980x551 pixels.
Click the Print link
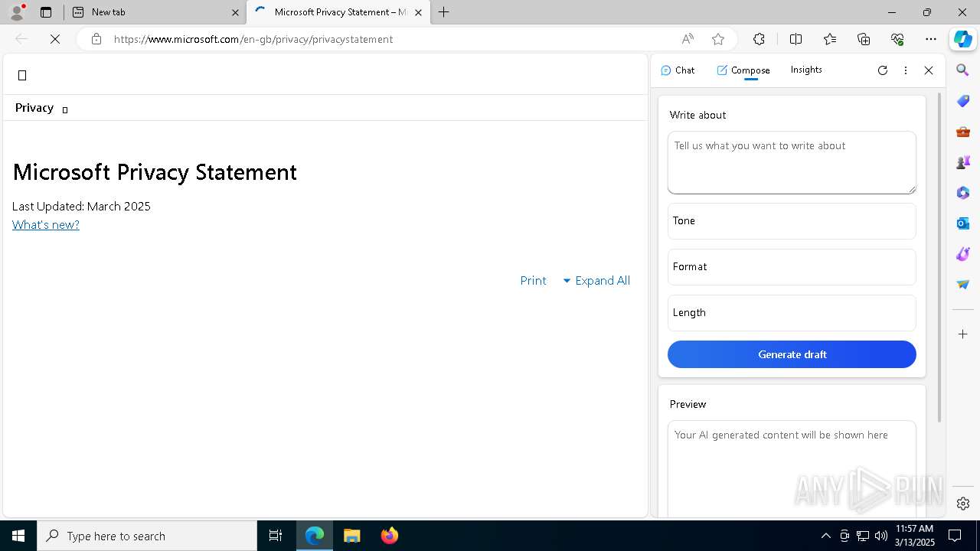click(x=533, y=281)
